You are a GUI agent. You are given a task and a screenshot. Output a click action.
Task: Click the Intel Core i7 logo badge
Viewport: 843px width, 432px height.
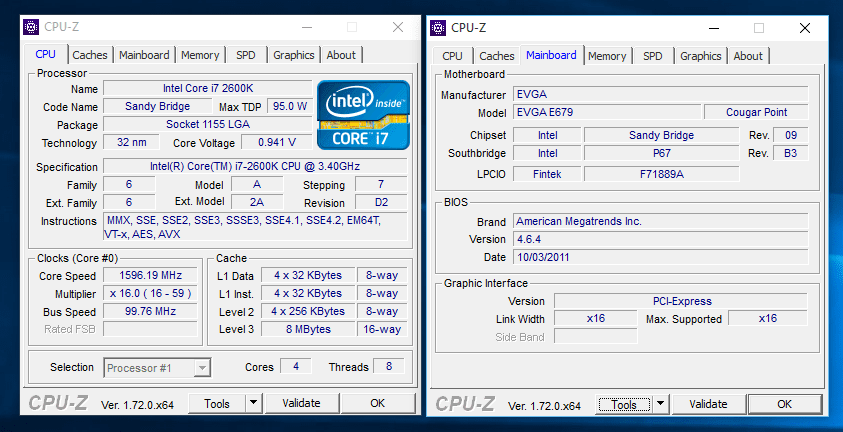[x=363, y=115]
